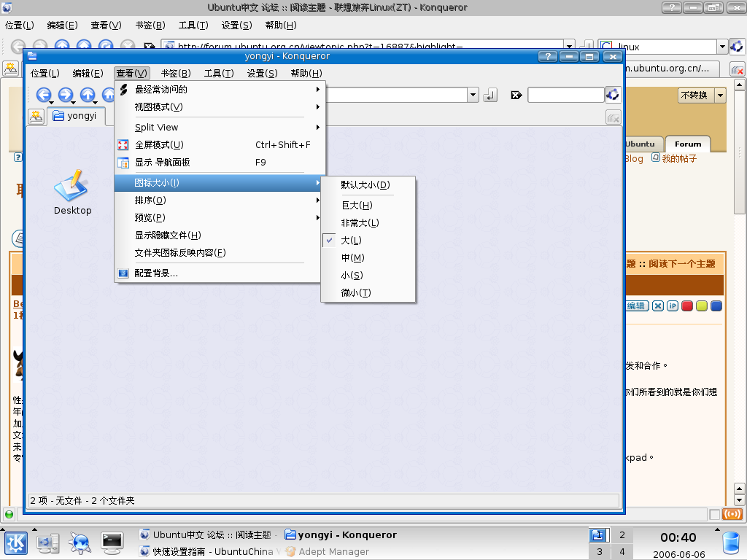Open the location bar dropdown in yongyi window

pos(473,95)
